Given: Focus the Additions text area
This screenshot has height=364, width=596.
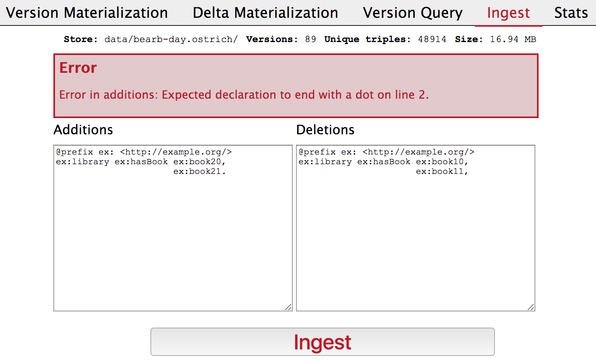Looking at the screenshot, I should click(x=173, y=228).
